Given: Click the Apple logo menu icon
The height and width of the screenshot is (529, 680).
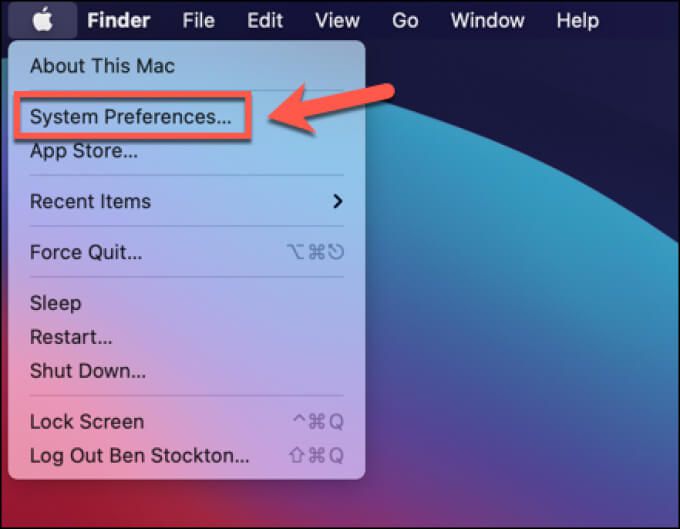Looking at the screenshot, I should 42,20.
